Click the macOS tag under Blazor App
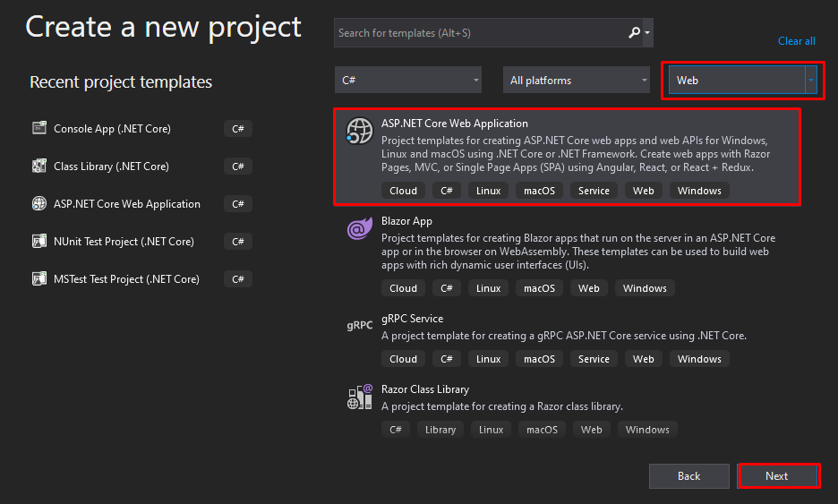This screenshot has width=838, height=504. [539, 288]
